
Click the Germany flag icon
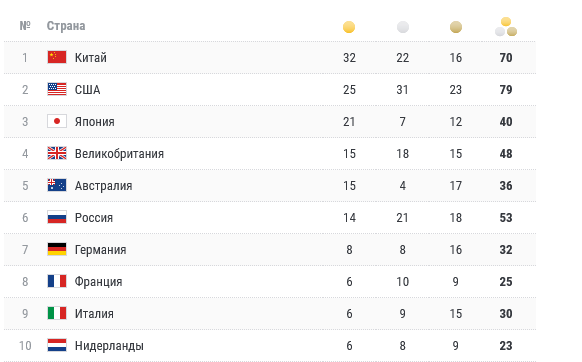click(57, 249)
